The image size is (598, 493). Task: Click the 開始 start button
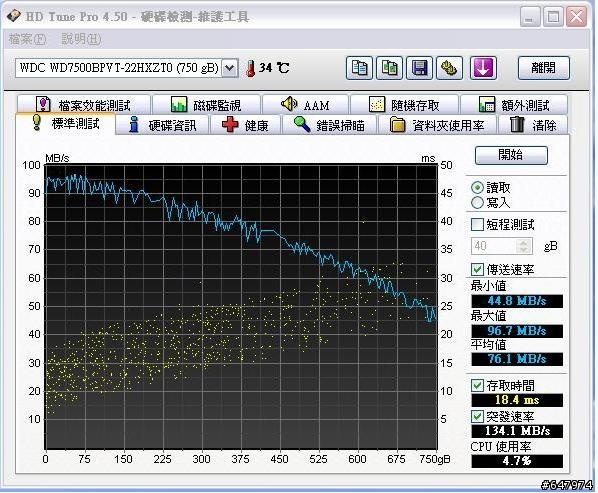coord(511,155)
